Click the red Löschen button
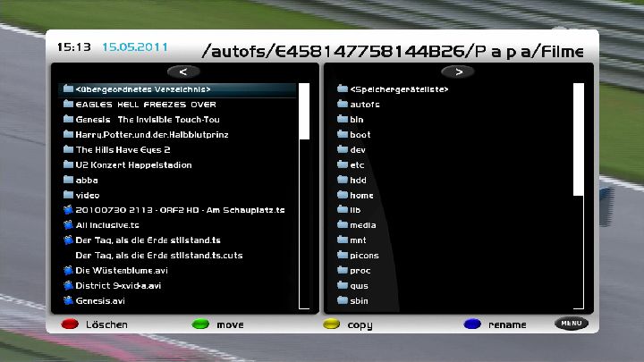The width and height of the screenshot is (644, 362). tap(70, 324)
